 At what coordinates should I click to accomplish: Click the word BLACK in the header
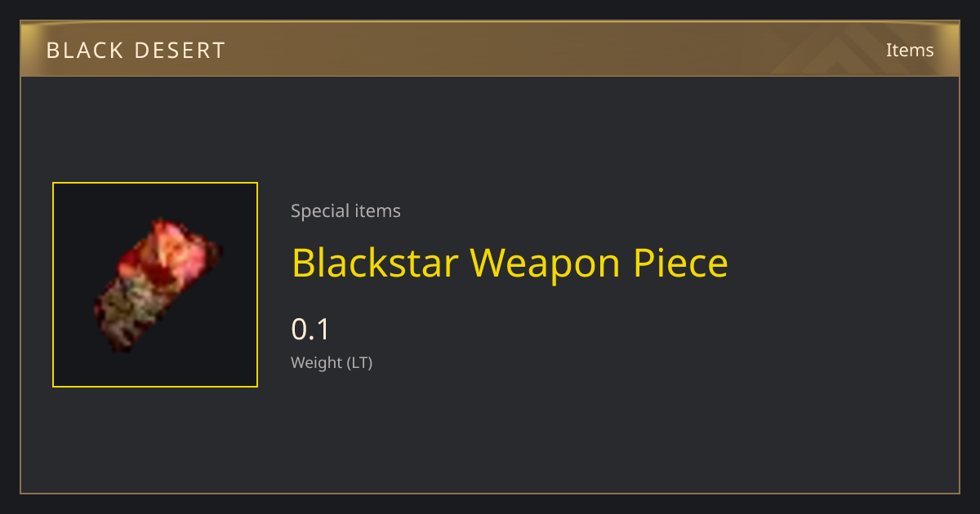84,51
